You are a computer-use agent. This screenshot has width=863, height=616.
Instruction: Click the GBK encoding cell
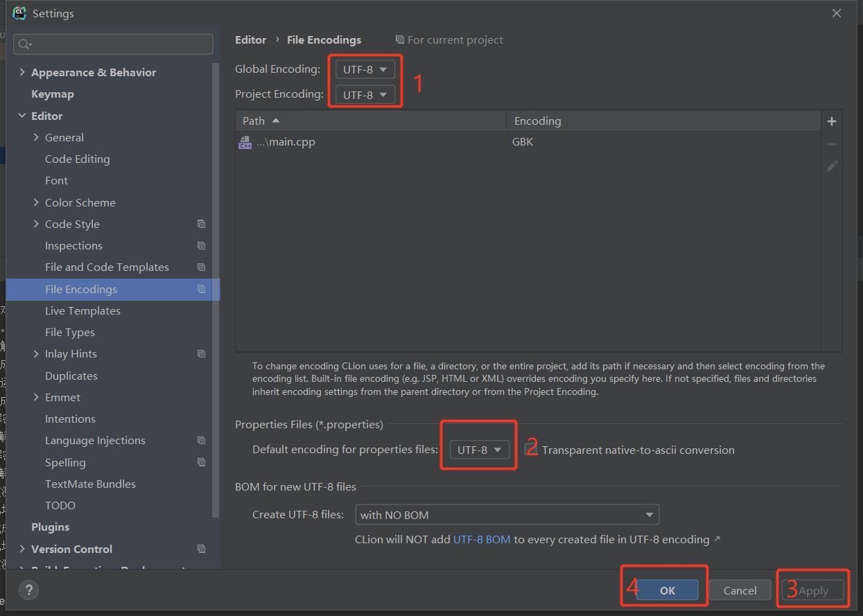click(x=523, y=142)
